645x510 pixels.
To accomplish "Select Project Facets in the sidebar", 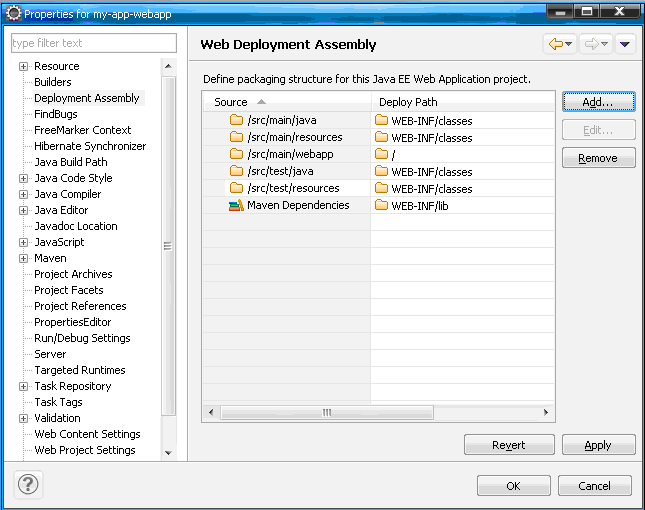I will 68,290.
